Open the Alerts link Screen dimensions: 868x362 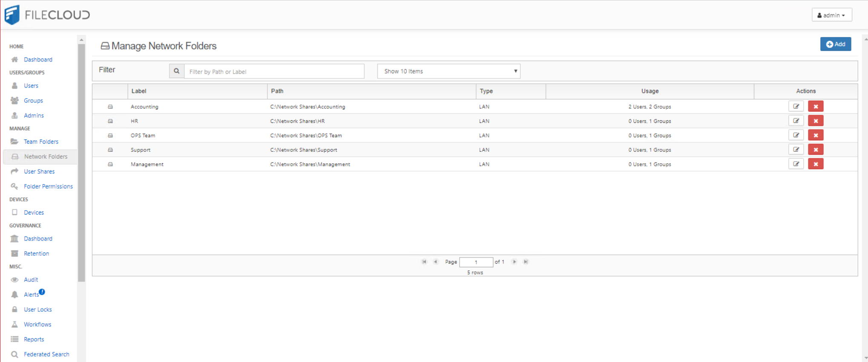pos(31,295)
